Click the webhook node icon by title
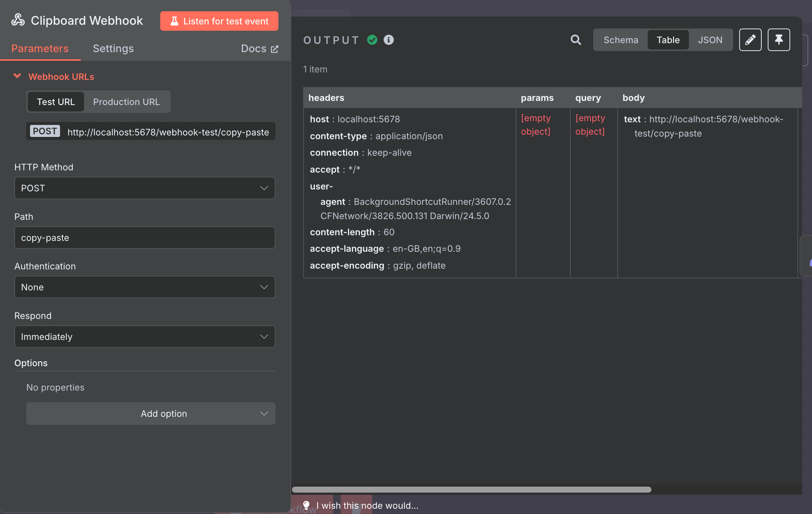The width and height of the screenshot is (812, 514). click(x=18, y=20)
